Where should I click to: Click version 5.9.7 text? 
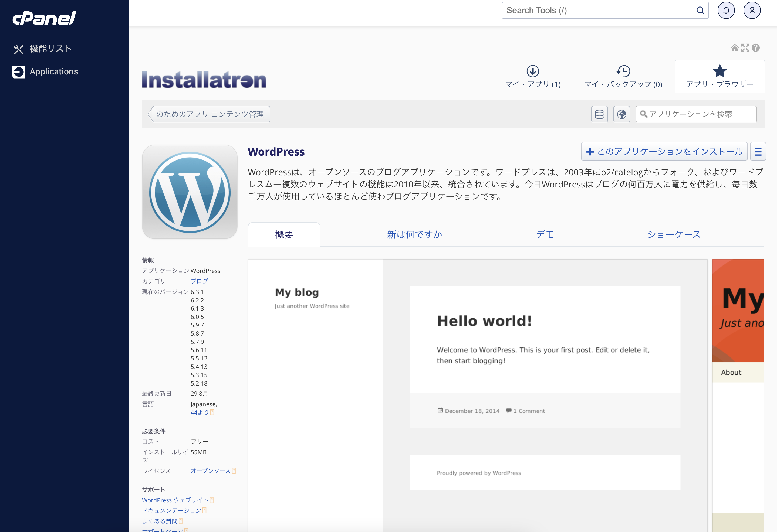pos(197,325)
